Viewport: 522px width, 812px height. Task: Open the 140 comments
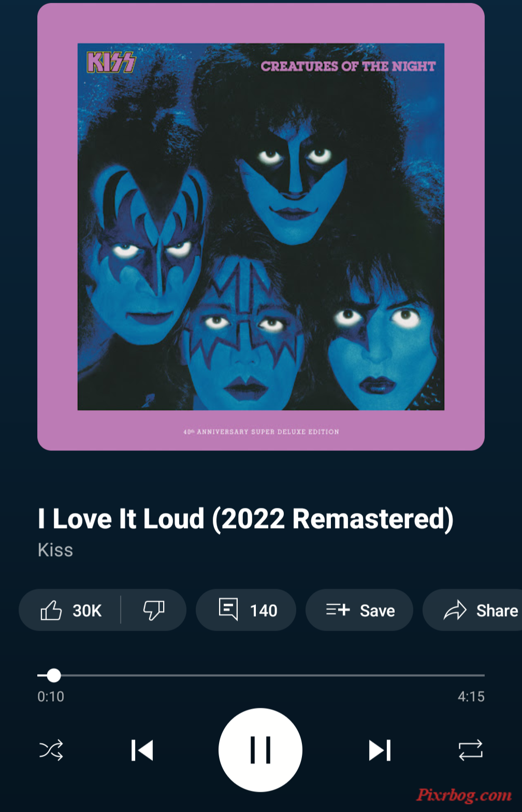coord(246,610)
